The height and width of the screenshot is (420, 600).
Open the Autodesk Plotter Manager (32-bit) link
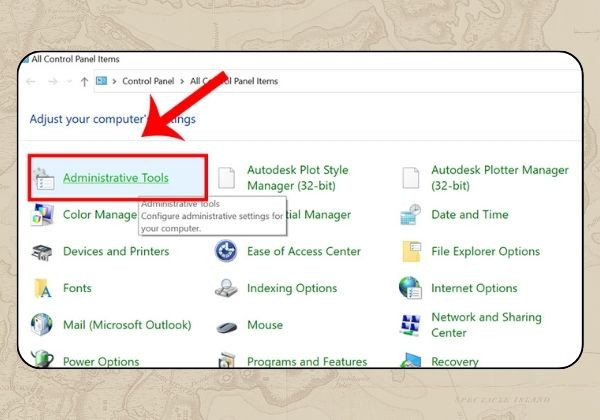[x=500, y=177]
